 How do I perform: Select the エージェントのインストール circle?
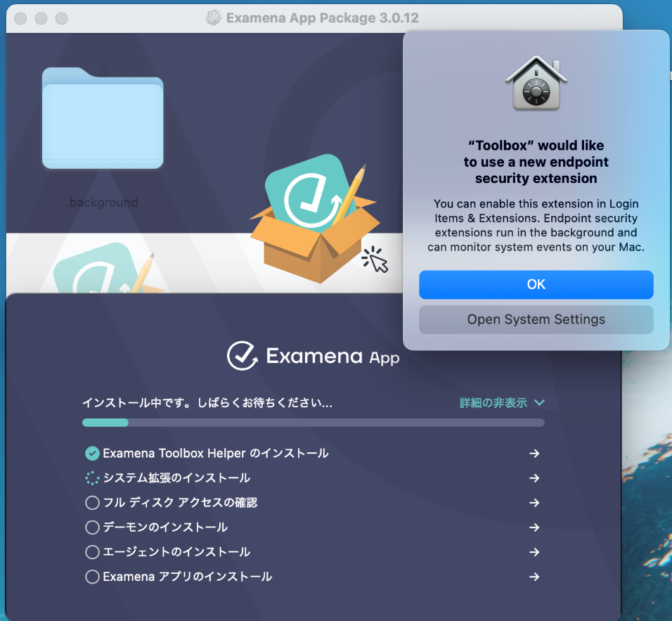click(92, 552)
